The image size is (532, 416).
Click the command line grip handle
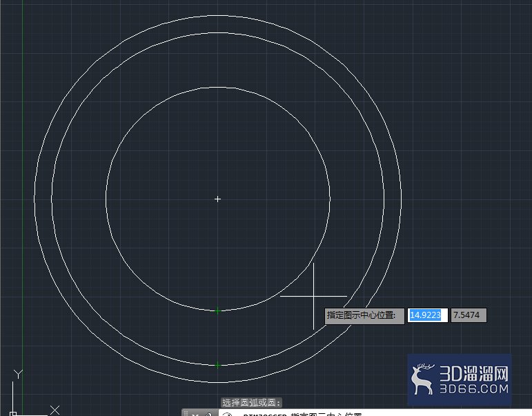tap(186, 413)
